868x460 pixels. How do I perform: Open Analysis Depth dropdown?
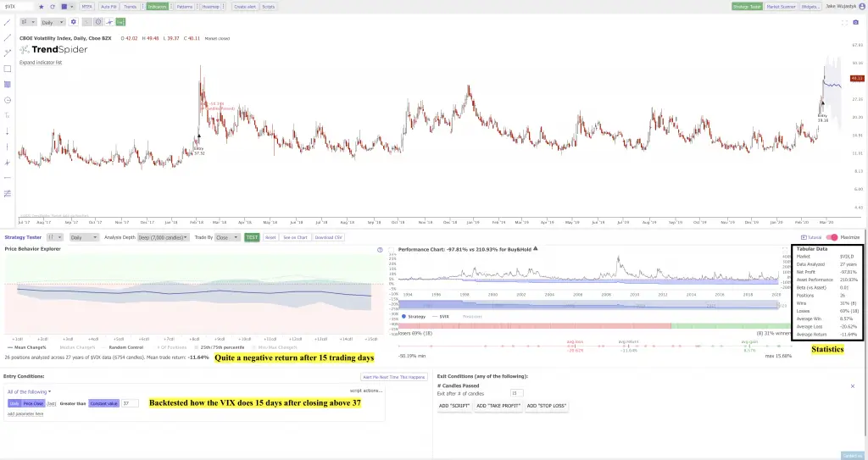(162, 237)
